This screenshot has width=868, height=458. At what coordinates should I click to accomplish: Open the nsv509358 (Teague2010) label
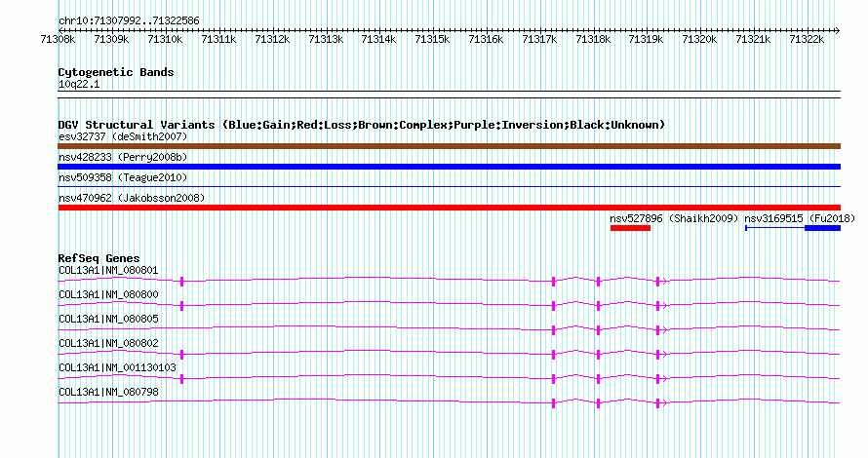(x=123, y=177)
